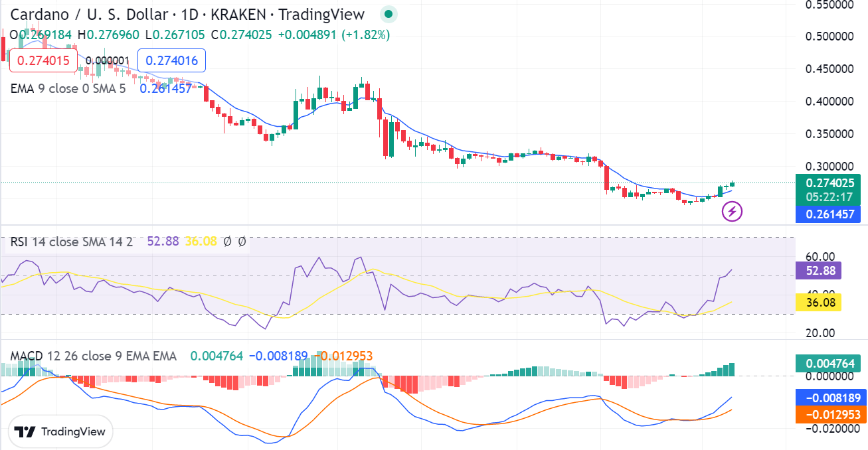Open the TradingView logo badge
This screenshot has width=868, height=450.
point(60,431)
